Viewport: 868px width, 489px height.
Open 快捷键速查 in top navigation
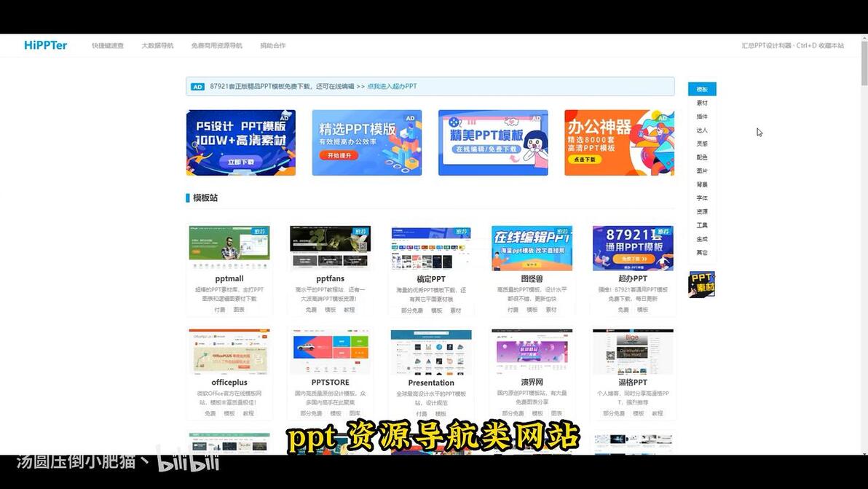107,46
